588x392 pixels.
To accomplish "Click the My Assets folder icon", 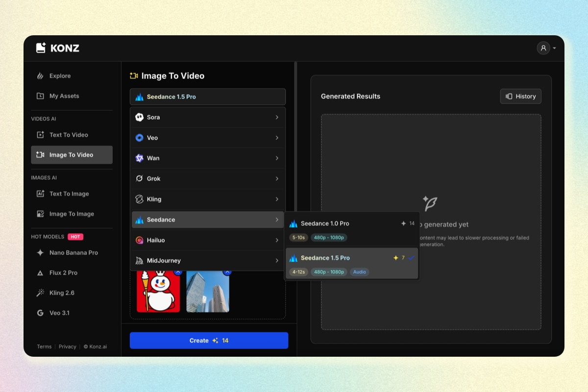I will coord(40,96).
